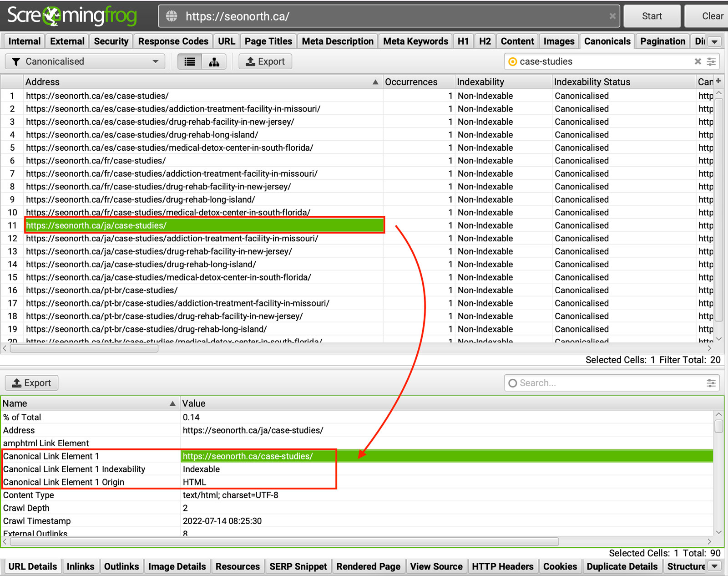Open the SERP Snippet tab
The image size is (728, 576).
point(298,566)
